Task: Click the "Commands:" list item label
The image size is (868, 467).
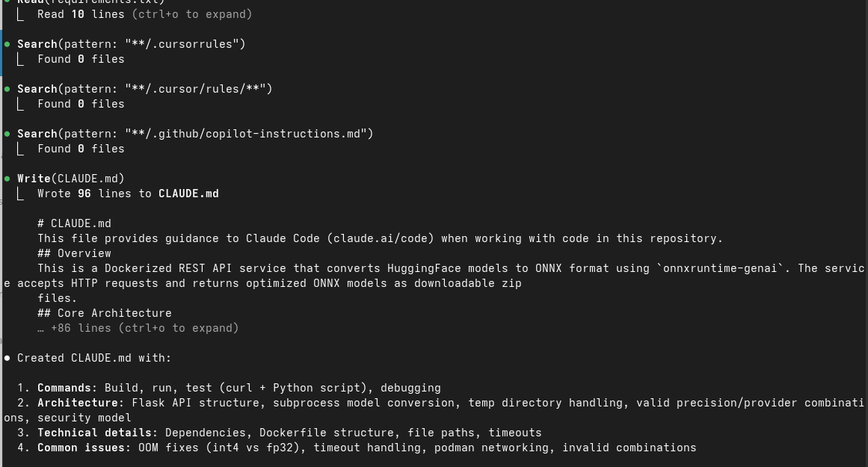Action: [67, 388]
